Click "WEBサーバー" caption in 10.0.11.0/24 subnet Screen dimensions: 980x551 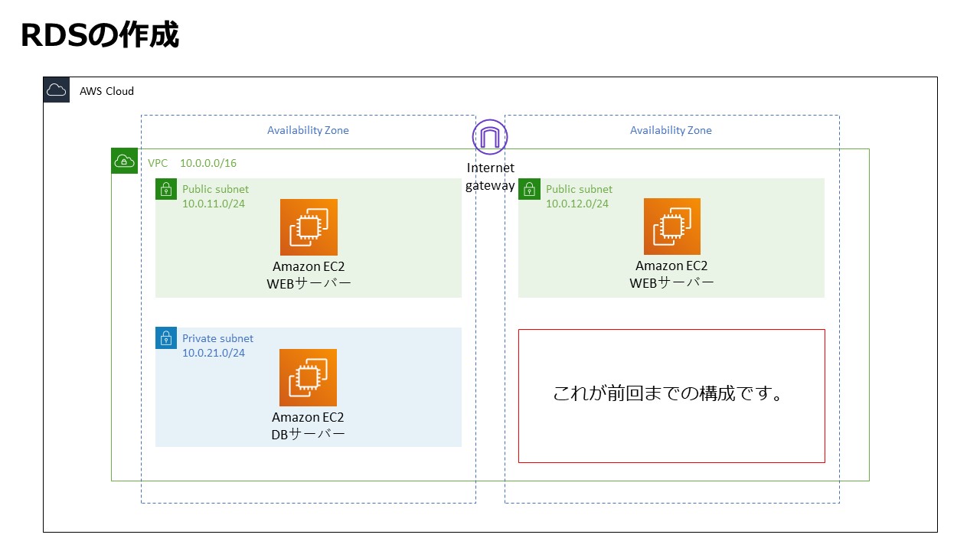tap(309, 283)
